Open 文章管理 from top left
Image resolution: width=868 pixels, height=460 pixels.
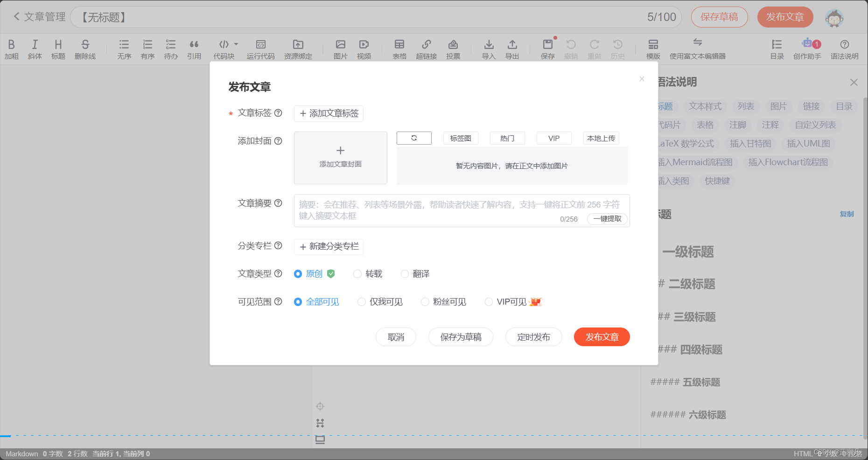40,17
